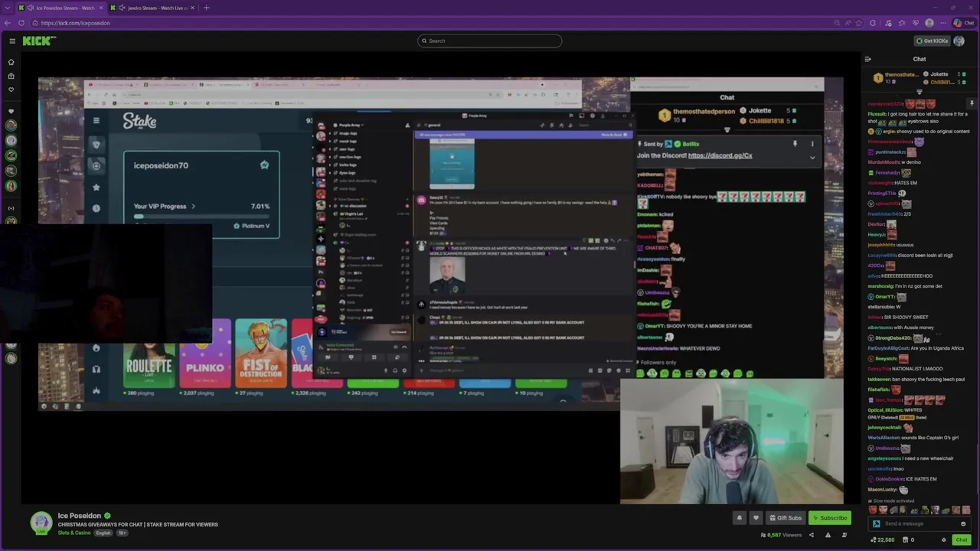Collapse the chat panel with arrow icon
980x551 pixels.
867,59
